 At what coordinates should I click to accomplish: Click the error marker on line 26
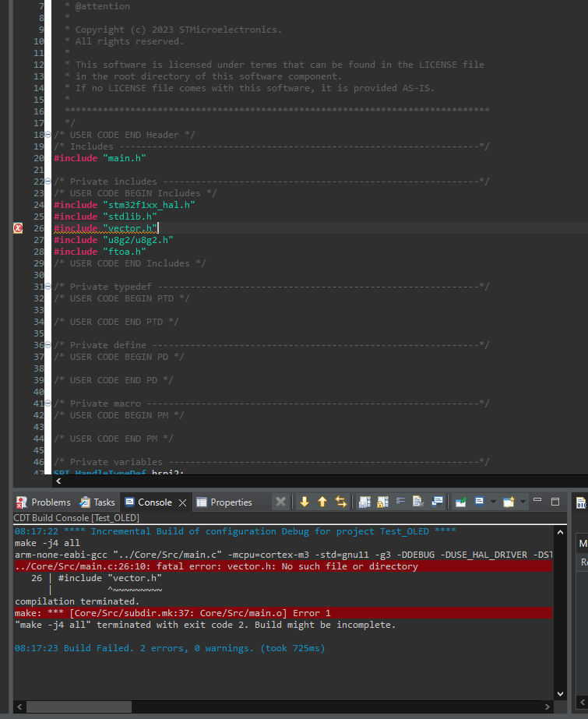click(x=18, y=228)
